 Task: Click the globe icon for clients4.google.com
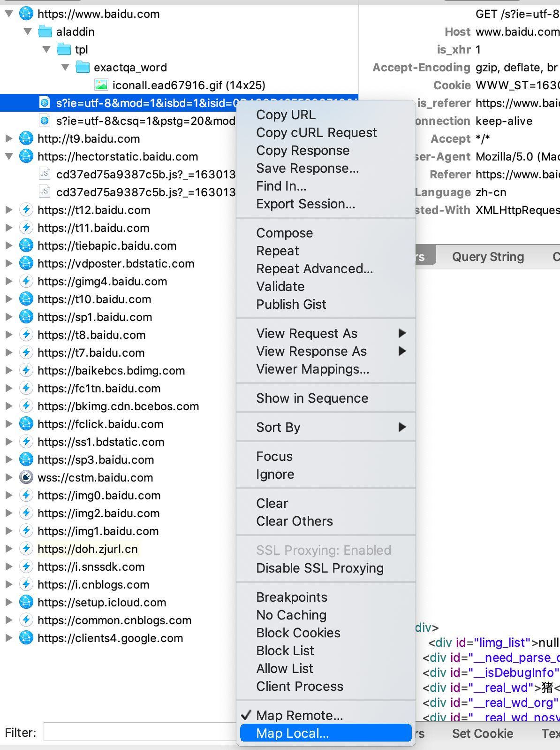point(26,638)
